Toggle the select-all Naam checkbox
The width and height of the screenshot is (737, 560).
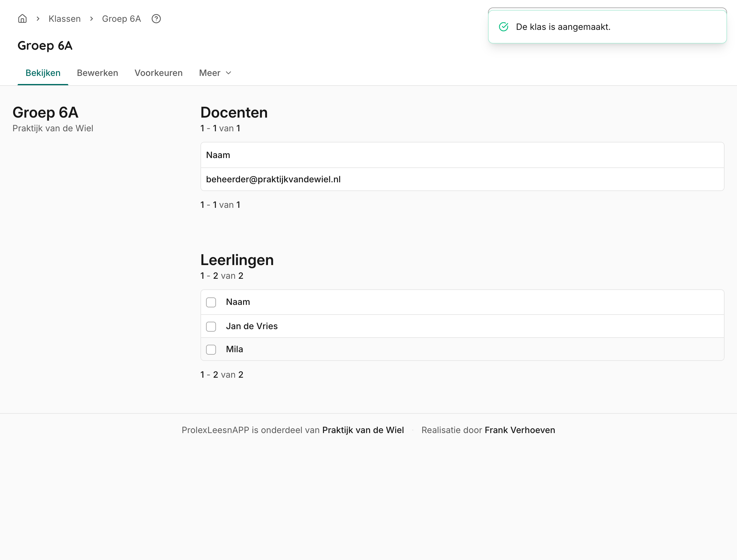(211, 302)
